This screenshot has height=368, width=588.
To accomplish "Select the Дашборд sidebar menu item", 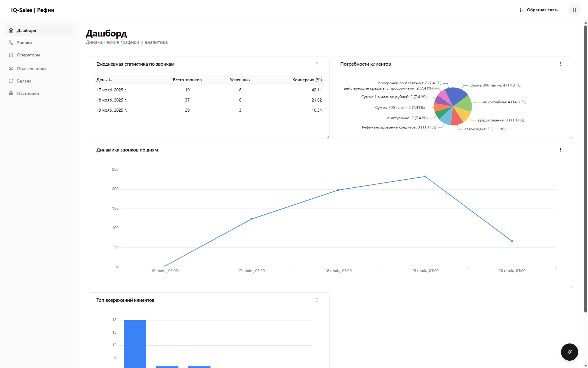I will tap(39, 30).
